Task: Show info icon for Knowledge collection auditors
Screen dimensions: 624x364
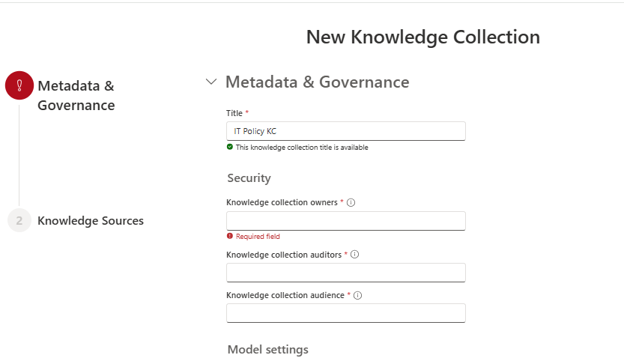Action: [354, 254]
